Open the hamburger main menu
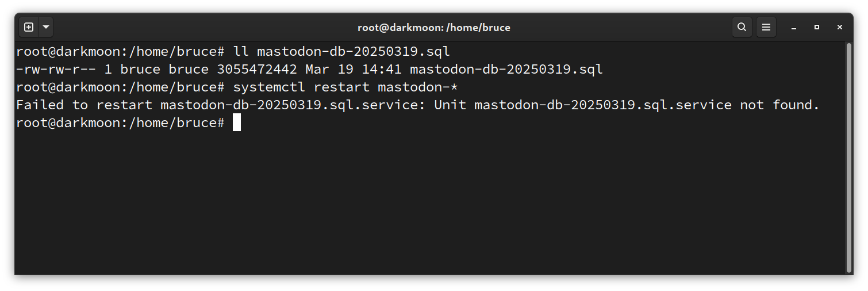 pos(766,27)
